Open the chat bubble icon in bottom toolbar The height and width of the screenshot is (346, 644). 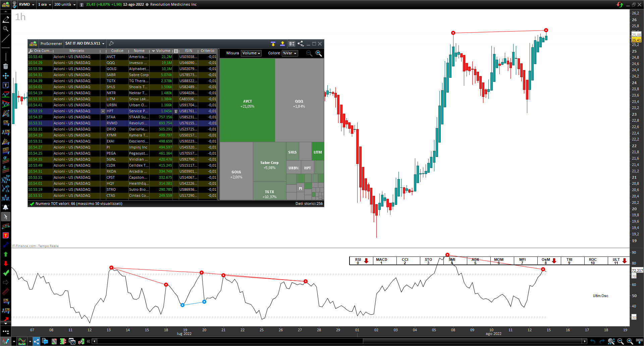45,341
